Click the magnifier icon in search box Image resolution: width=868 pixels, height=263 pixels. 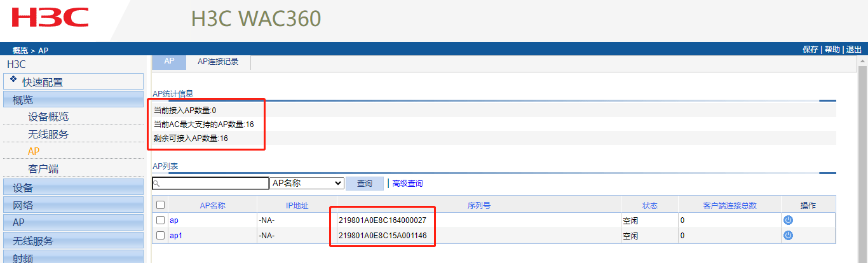(x=156, y=183)
